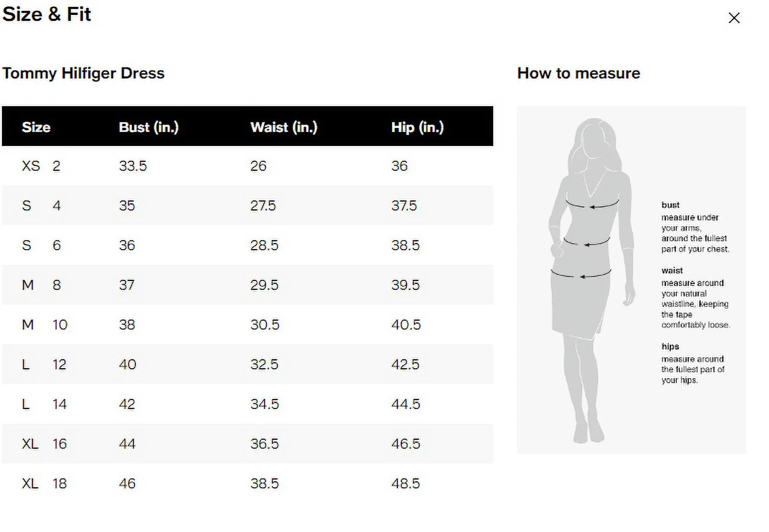
Task: Select the Waist (in.) column header
Action: point(283,127)
